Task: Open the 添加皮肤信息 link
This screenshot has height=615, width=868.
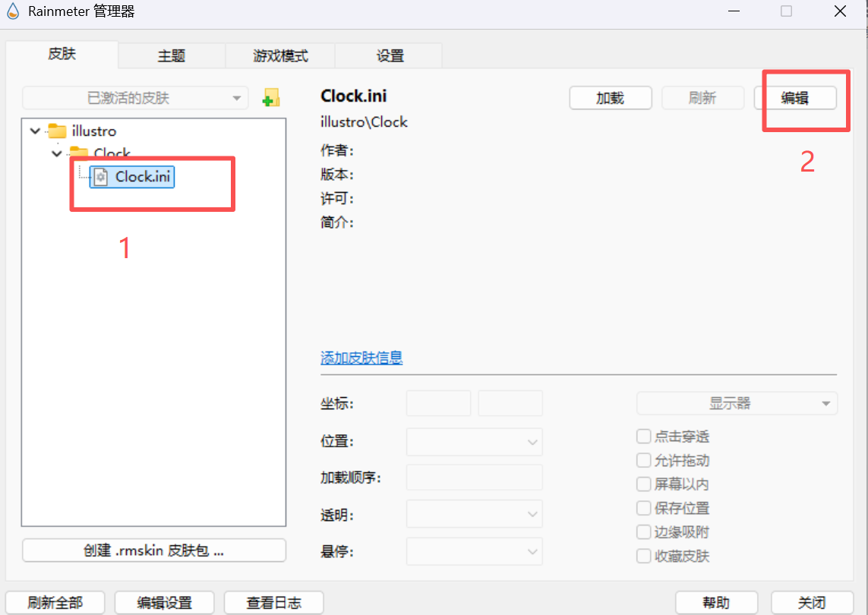Action: 361,358
